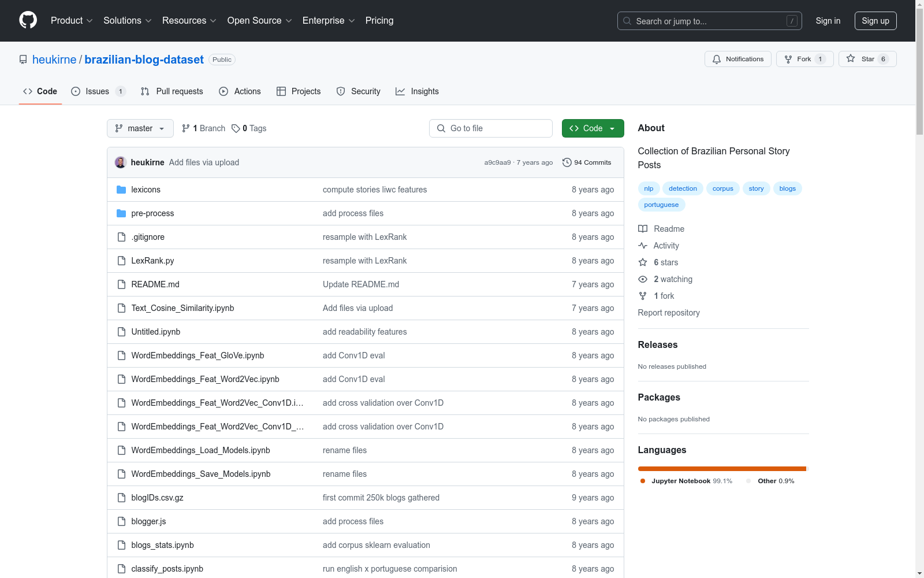
Task: Click the file icon next to .gitignore
Action: pos(121,237)
